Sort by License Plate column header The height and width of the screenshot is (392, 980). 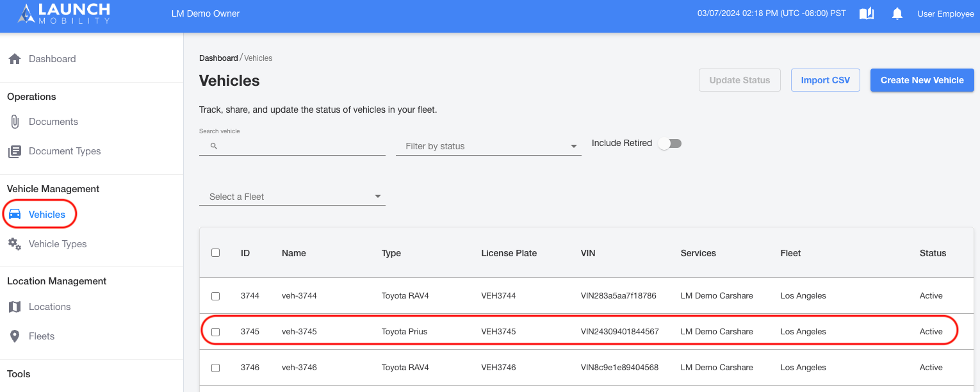509,253
